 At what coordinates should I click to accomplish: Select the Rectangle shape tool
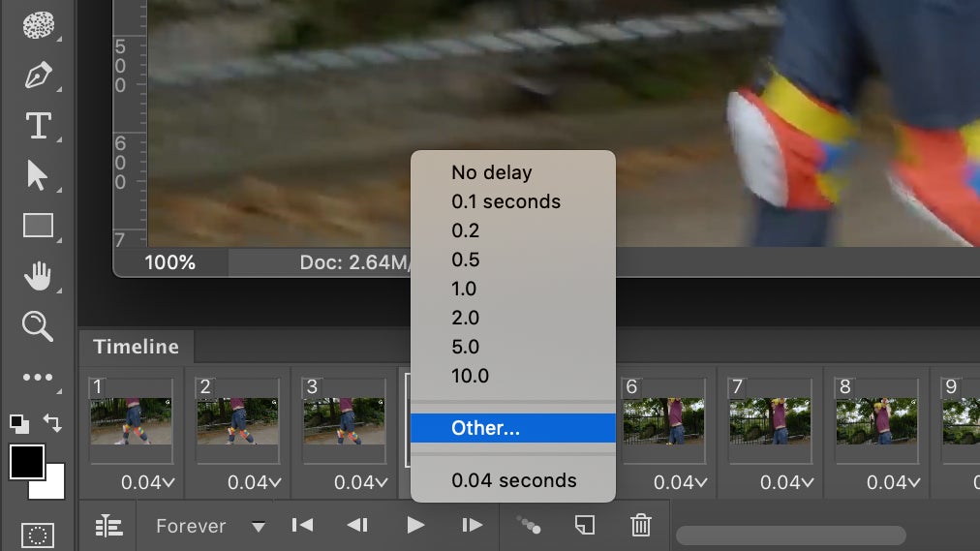pos(38,227)
